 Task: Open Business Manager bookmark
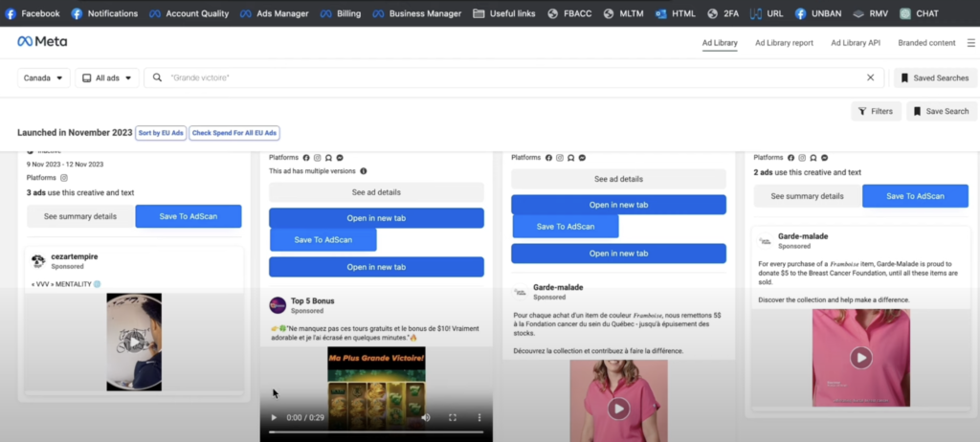[x=417, y=13]
